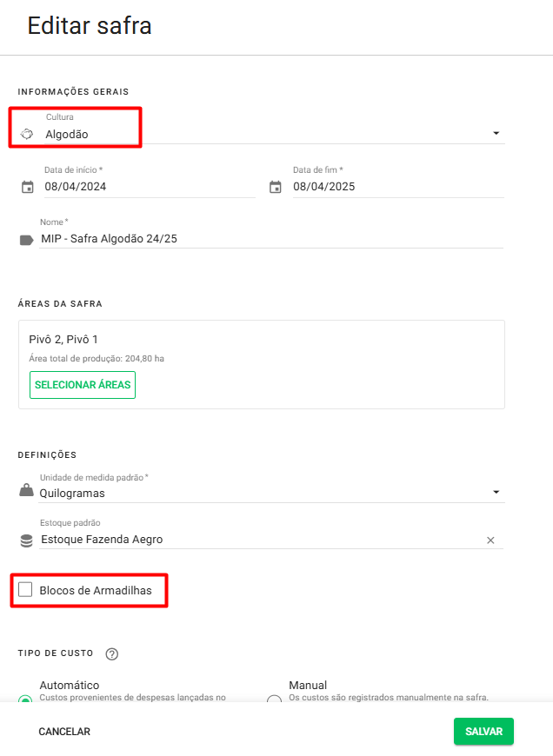This screenshot has width=553, height=756.
Task: Open the calendar icon for Data de fim
Action: pyautogui.click(x=276, y=187)
